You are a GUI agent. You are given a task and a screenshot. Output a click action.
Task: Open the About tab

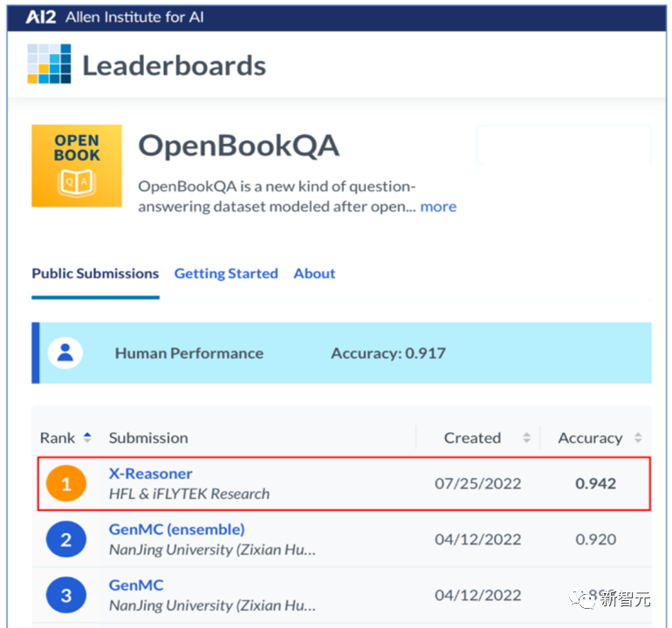[x=314, y=273]
